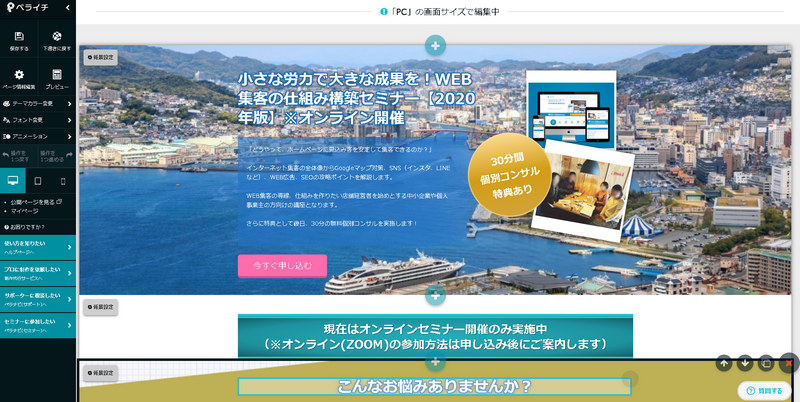800x402 pixels.
Task: Open セミナーに参加したい seminar link
Action: [x=38, y=326]
